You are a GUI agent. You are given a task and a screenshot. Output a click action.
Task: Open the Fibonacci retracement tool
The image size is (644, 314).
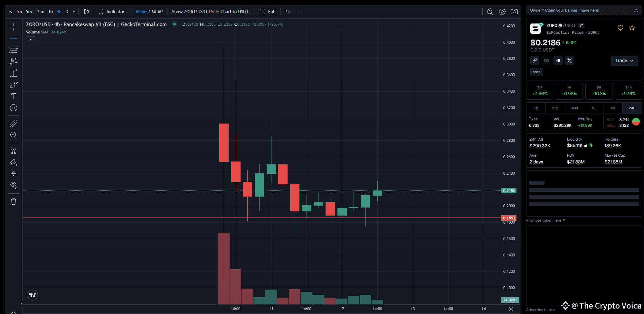[x=14, y=50]
